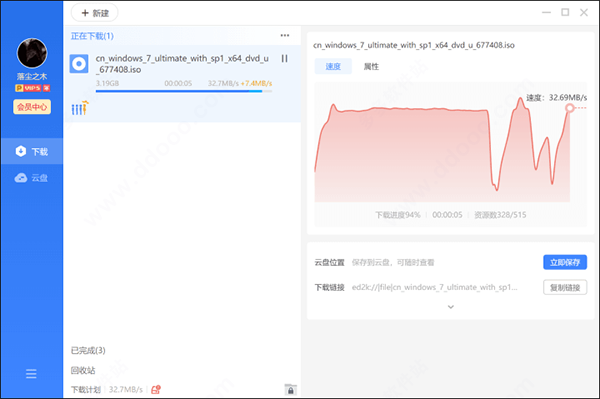600x399 pixels.
Task: Maximize the download manager window
Action: 565,13
